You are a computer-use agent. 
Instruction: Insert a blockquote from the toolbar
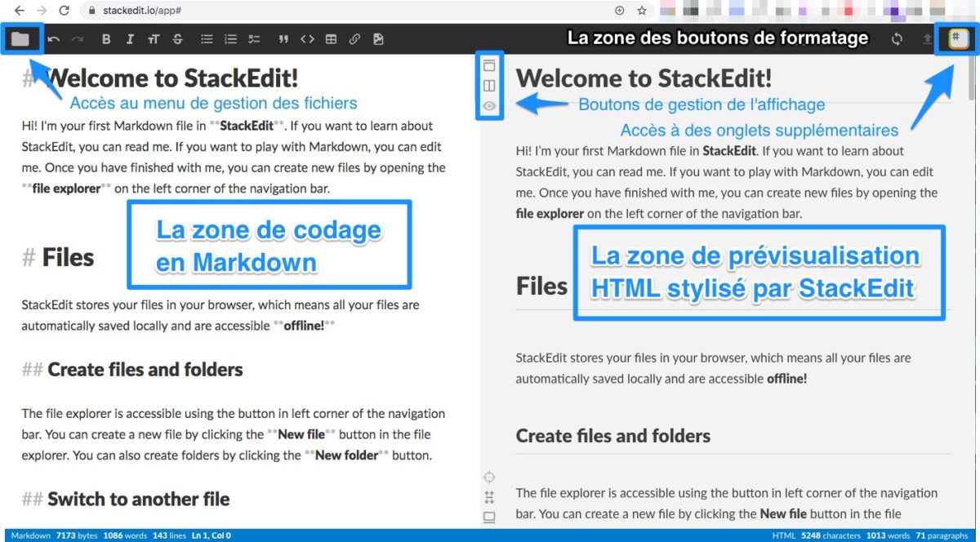(283, 38)
